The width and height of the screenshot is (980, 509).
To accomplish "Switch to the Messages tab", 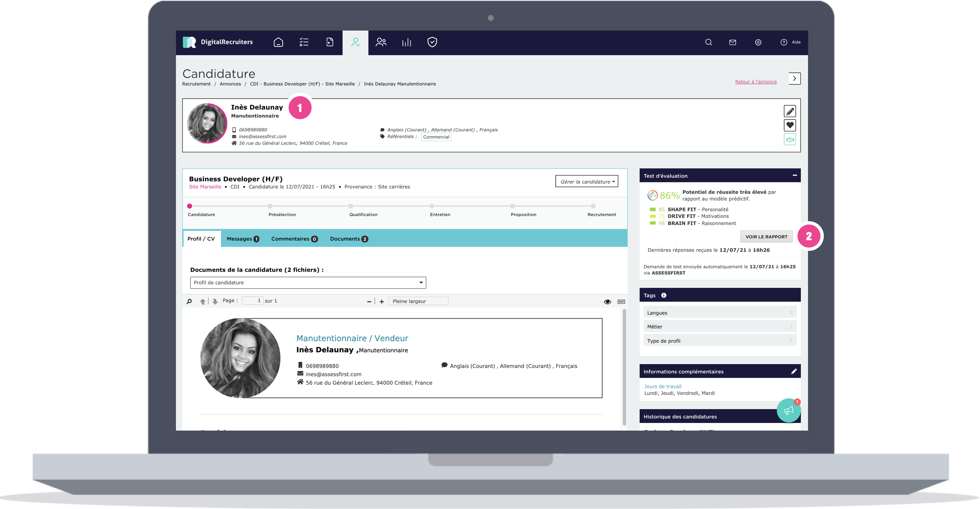I will click(243, 239).
